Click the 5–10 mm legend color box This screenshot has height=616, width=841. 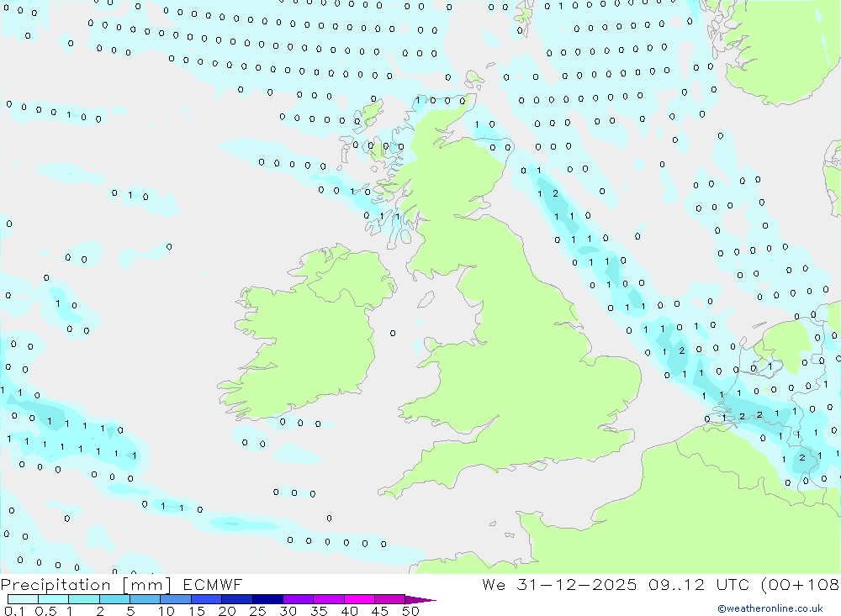(x=145, y=599)
